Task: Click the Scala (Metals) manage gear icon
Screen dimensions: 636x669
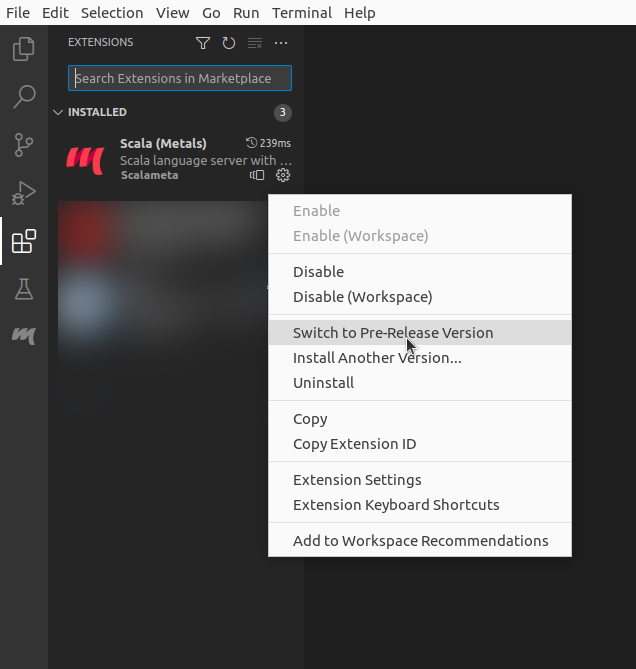Action: tap(283, 175)
